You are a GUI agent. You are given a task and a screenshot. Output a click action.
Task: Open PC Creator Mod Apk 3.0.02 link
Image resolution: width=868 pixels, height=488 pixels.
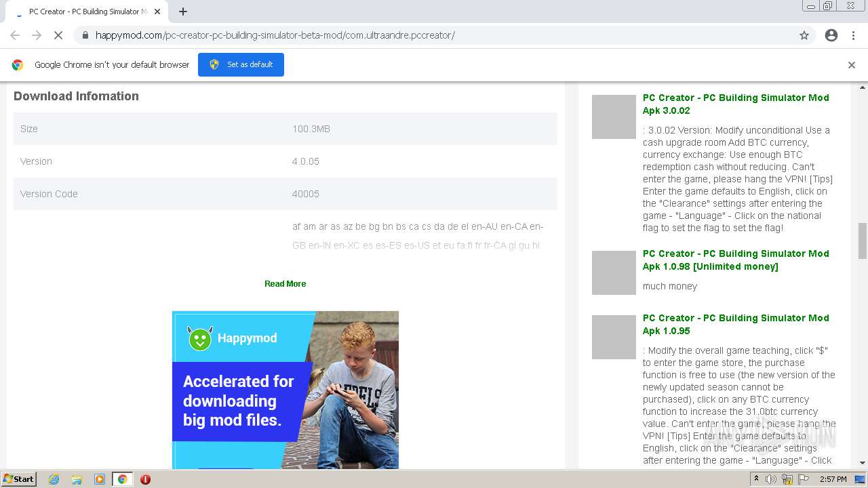[736, 104]
